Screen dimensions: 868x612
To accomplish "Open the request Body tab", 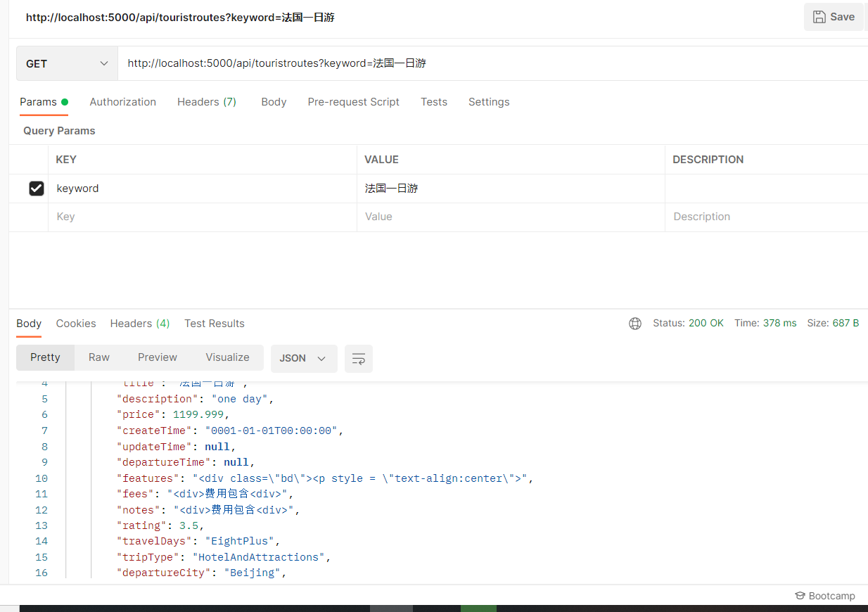I will point(274,102).
